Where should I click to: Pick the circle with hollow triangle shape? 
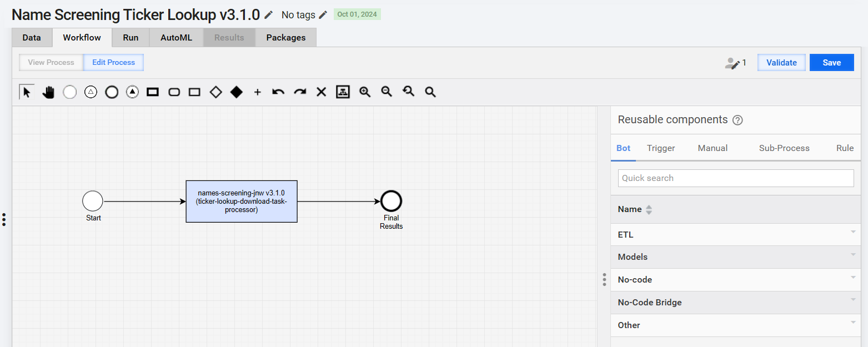pos(91,92)
